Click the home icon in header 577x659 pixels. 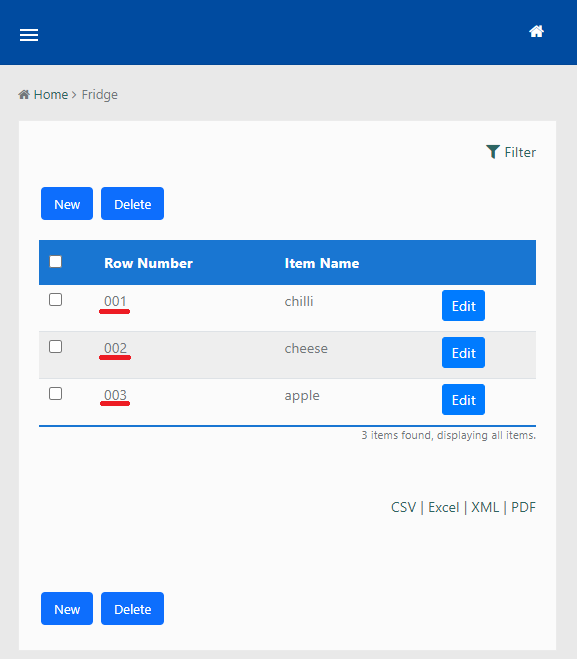tap(536, 32)
